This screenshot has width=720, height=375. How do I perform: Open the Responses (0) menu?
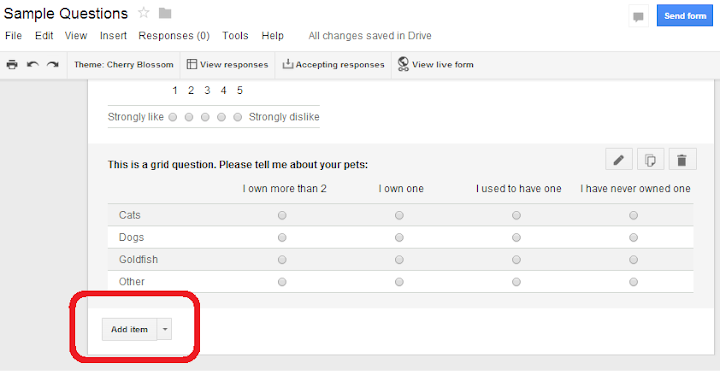tap(174, 36)
